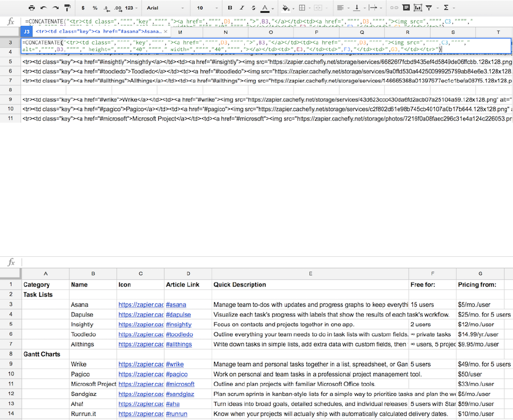The width and height of the screenshot is (513, 420).
Task: Select the Allthings name cell
Action: (93, 344)
